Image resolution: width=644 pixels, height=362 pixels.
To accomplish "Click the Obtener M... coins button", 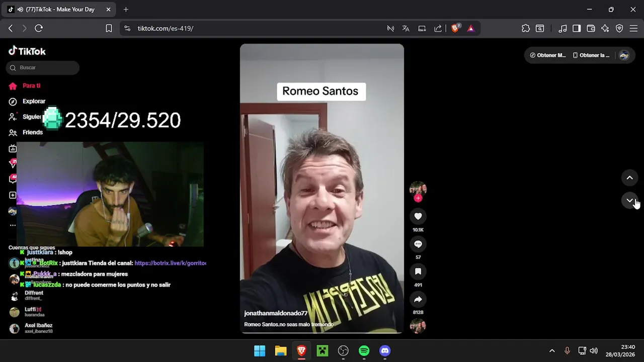I will [x=548, y=55].
